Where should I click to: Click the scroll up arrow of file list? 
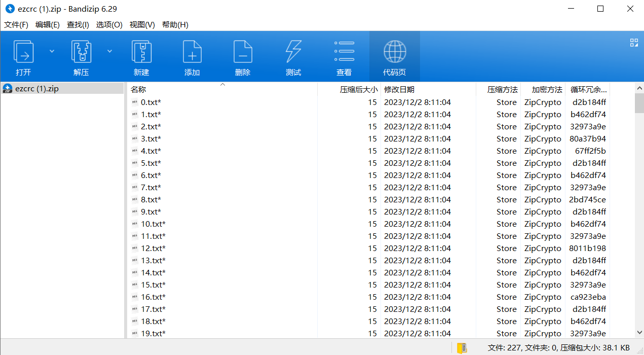click(639, 88)
